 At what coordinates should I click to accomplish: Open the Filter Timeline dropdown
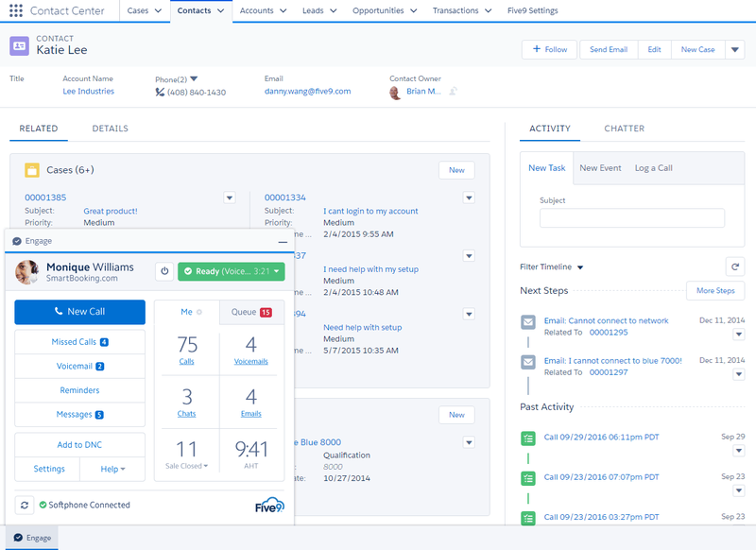(x=580, y=267)
